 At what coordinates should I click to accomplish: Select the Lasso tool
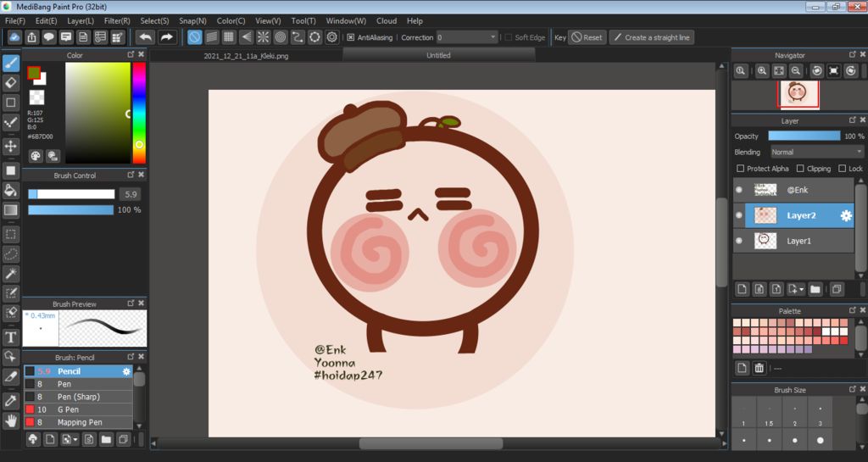[10, 254]
